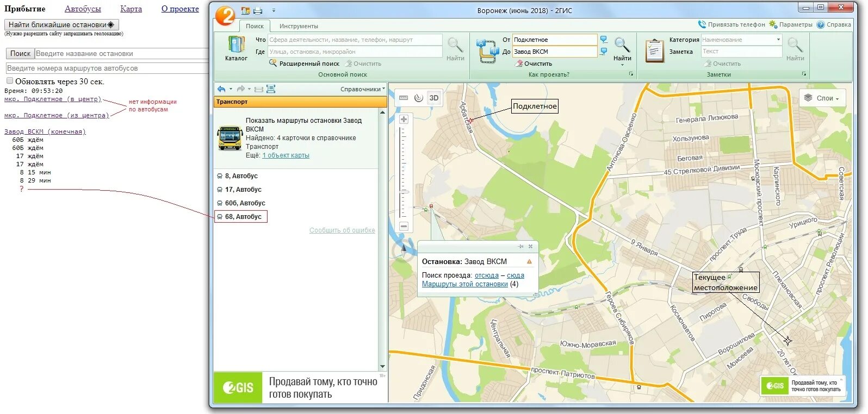Image resolution: width=868 pixels, height=414 pixels.
Task: Expand the dropdown arrow under route Найти
Action: tap(622, 65)
